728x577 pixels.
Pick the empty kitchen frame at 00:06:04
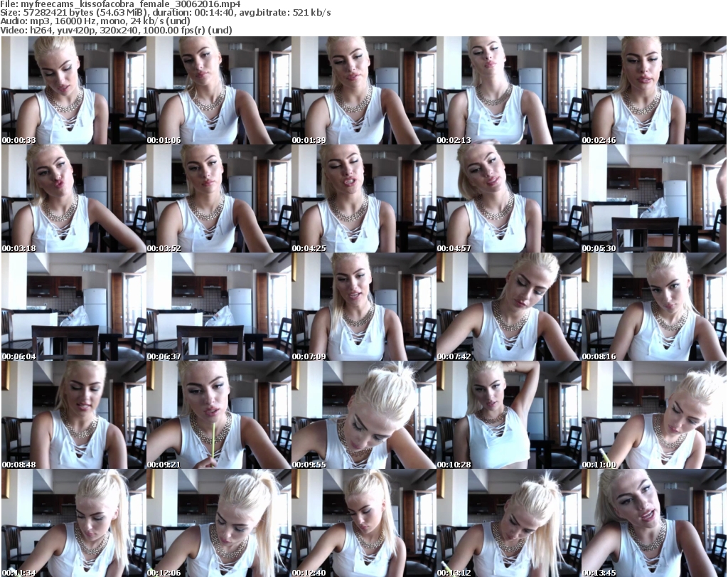pyautogui.click(x=74, y=307)
